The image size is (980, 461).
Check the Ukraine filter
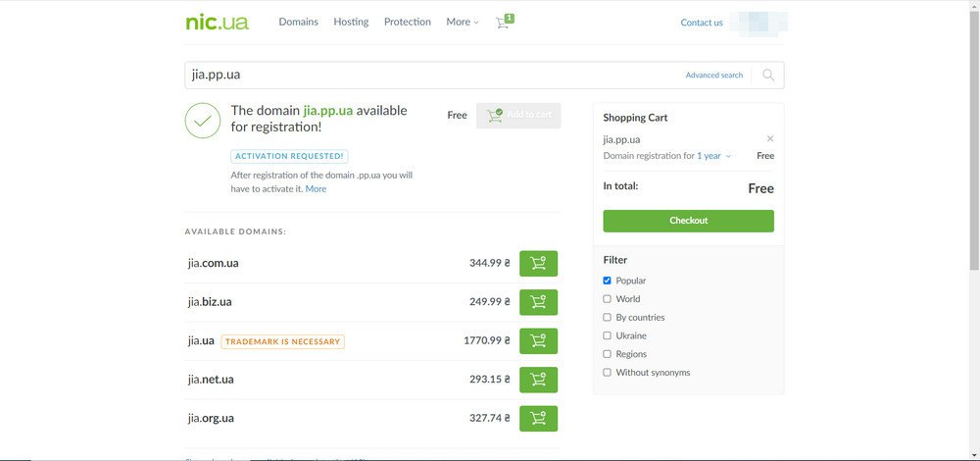(x=607, y=335)
